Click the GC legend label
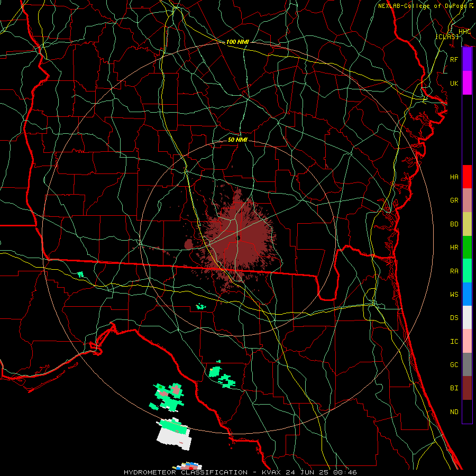This screenshot has height=476, width=476. pyautogui.click(x=454, y=364)
